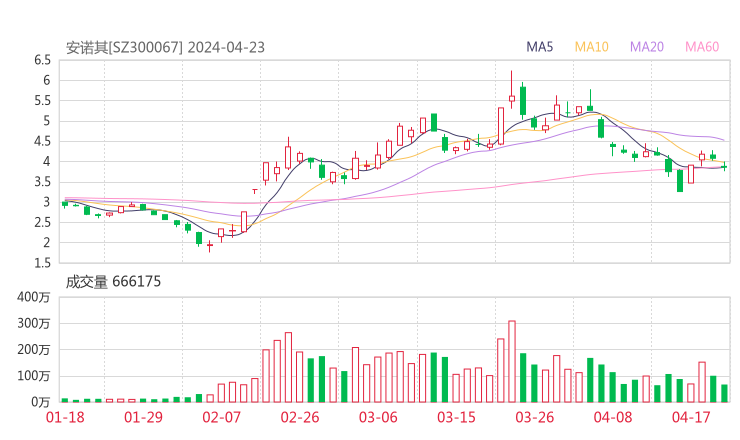The height and width of the screenshot is (440, 740).
Task: Click the 02-07 date axis label
Action: [221, 417]
